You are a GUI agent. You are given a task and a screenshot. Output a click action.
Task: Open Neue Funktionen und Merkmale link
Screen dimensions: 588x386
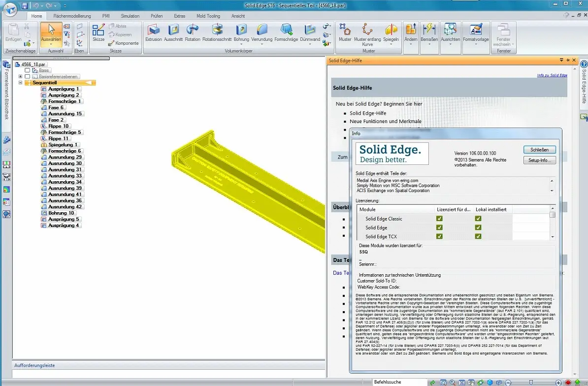click(386, 122)
